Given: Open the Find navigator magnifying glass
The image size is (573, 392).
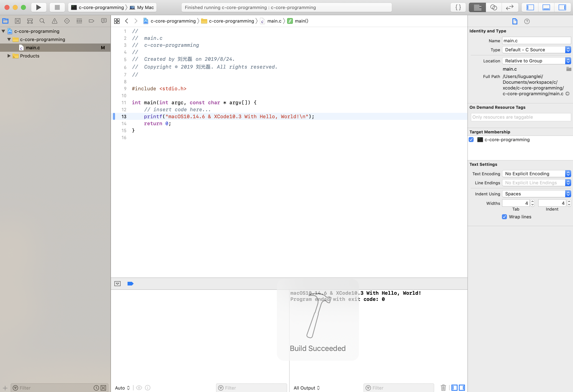Looking at the screenshot, I should 42,21.
